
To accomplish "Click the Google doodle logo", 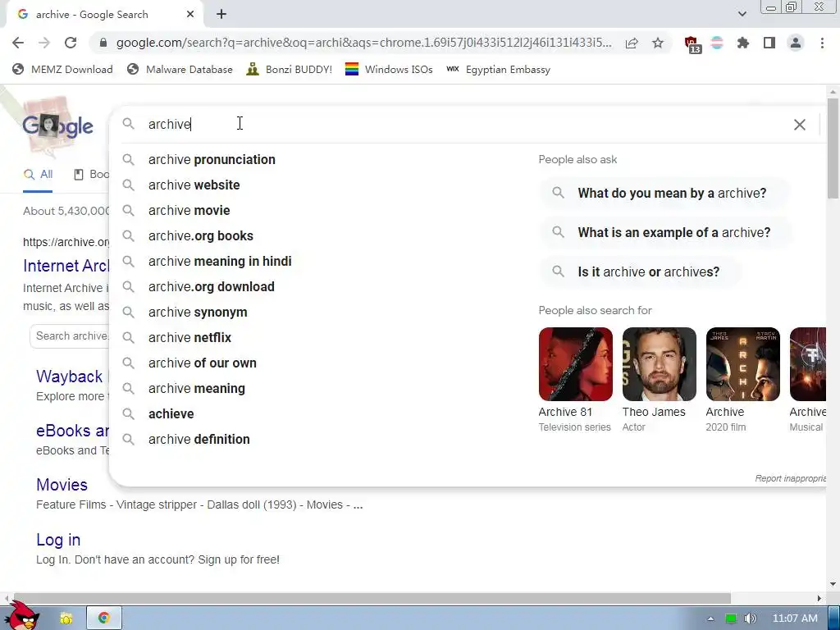I will pos(57,126).
